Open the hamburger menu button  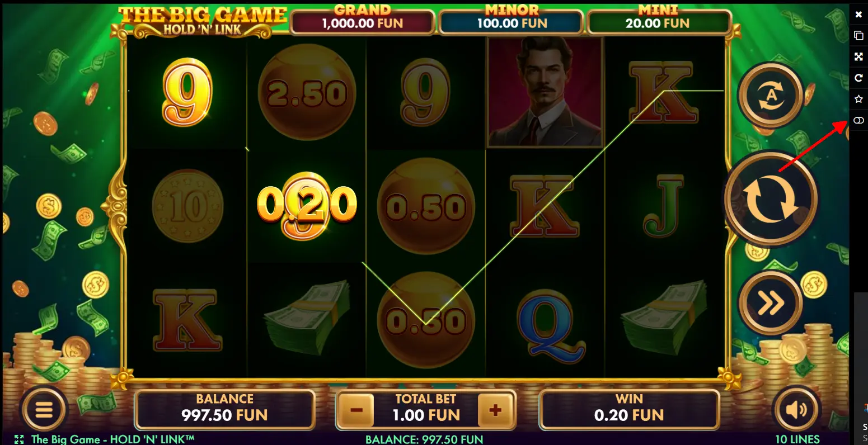pyautogui.click(x=44, y=410)
